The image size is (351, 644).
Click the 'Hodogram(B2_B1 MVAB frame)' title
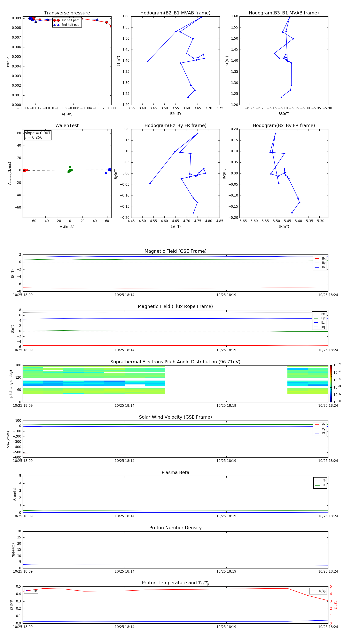pyautogui.click(x=175, y=13)
